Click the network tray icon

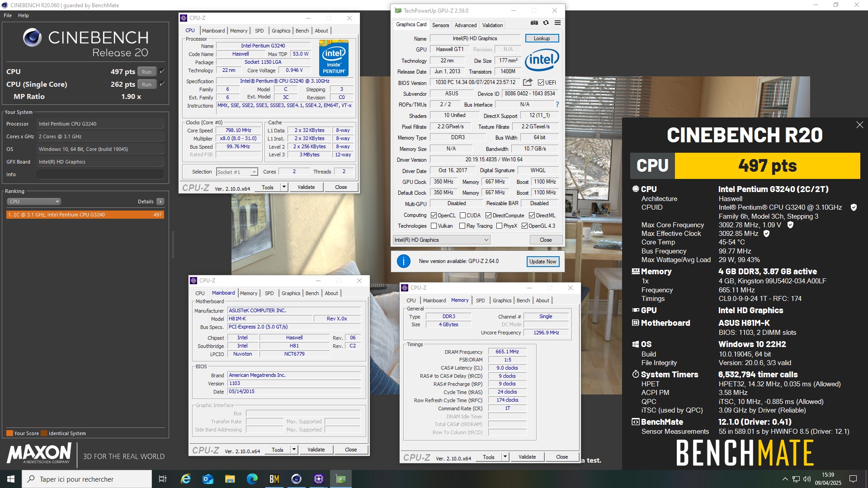pyautogui.click(x=796, y=479)
